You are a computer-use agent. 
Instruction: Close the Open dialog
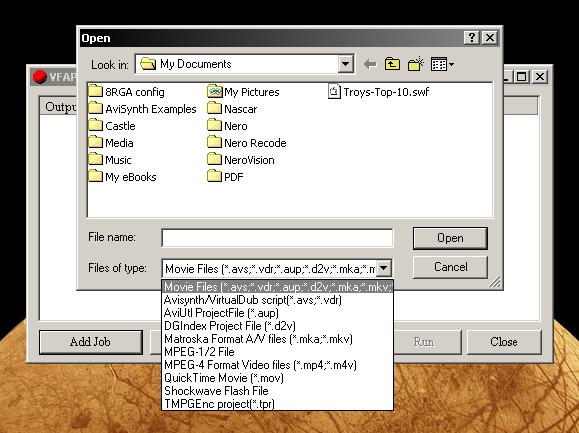coord(490,38)
